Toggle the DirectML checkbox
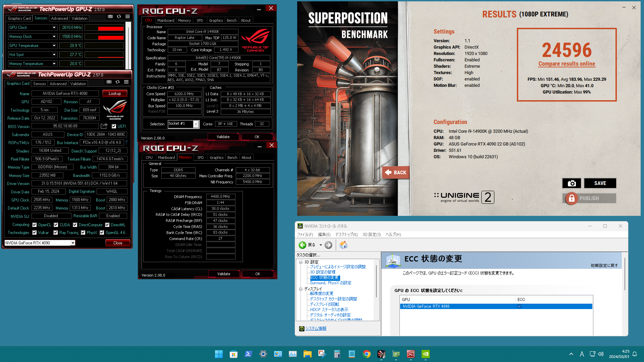The width and height of the screenshot is (644, 362). point(107,225)
